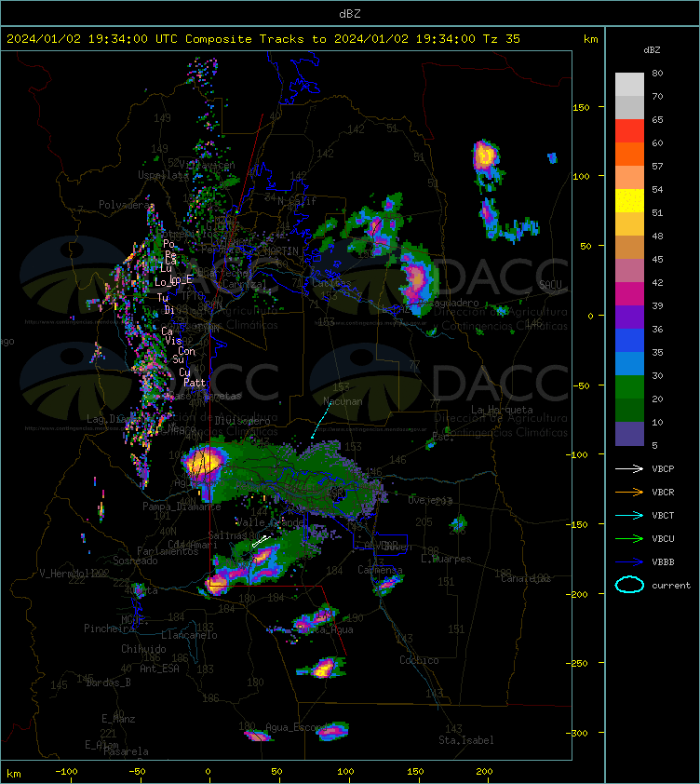
Task: Click the blue VBBB arrow legend icon
Action: [x=629, y=562]
